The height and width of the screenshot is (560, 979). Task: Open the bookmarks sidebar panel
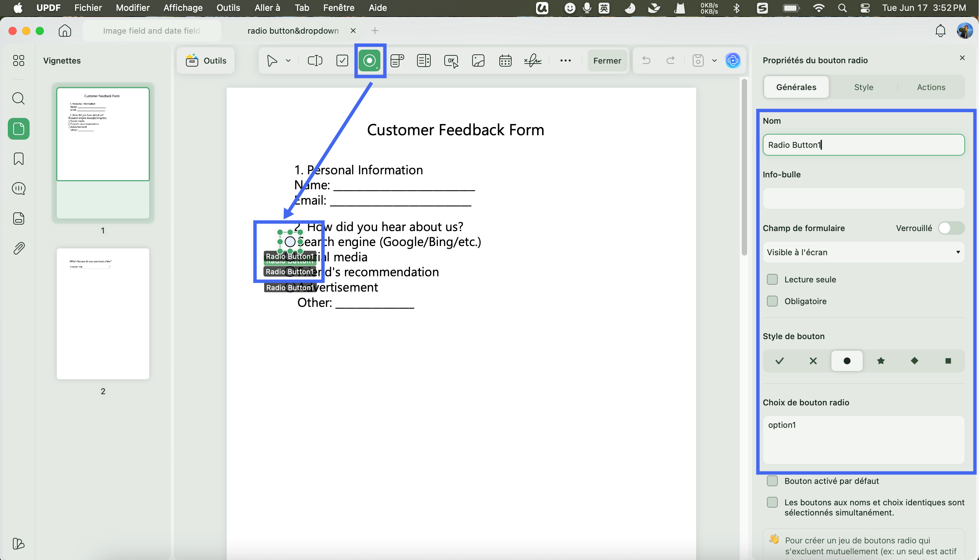(x=18, y=158)
